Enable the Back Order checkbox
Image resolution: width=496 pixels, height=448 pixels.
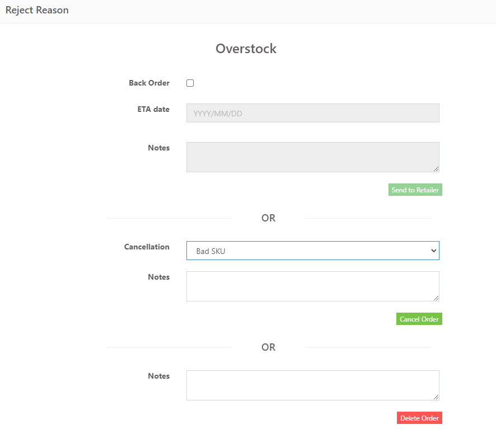click(190, 83)
